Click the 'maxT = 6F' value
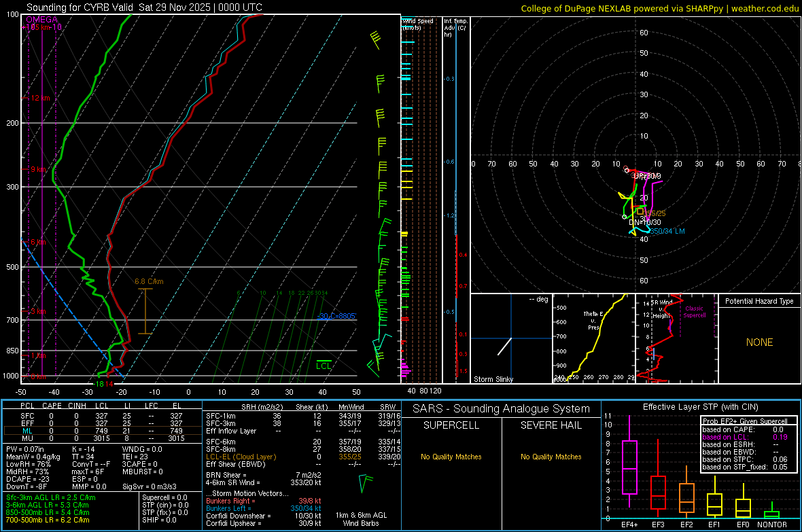This screenshot has width=802, height=532. tap(88, 472)
